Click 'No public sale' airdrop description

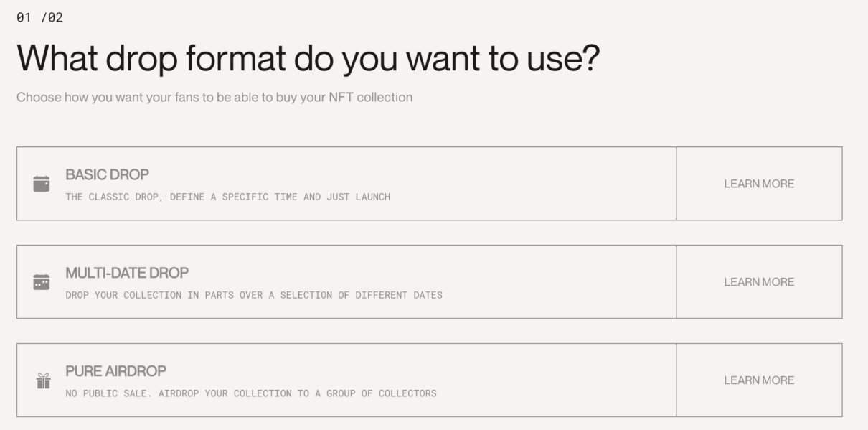tap(250, 393)
